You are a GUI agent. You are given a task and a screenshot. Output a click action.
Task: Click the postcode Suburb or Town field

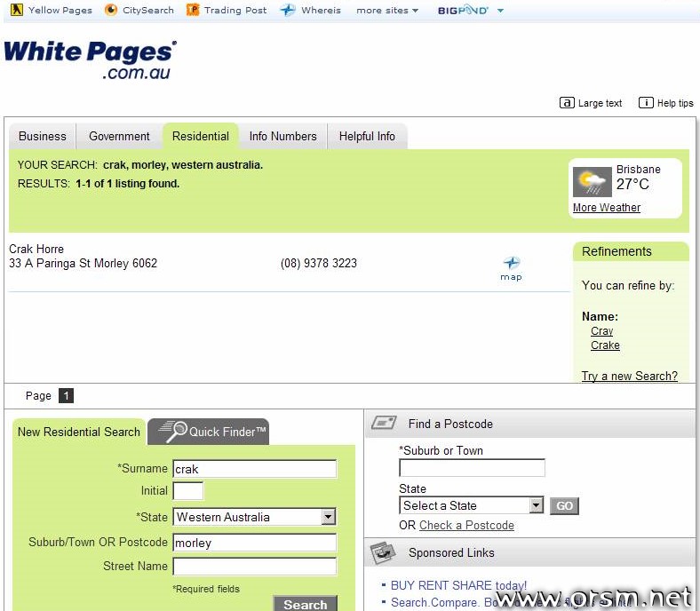(x=472, y=468)
